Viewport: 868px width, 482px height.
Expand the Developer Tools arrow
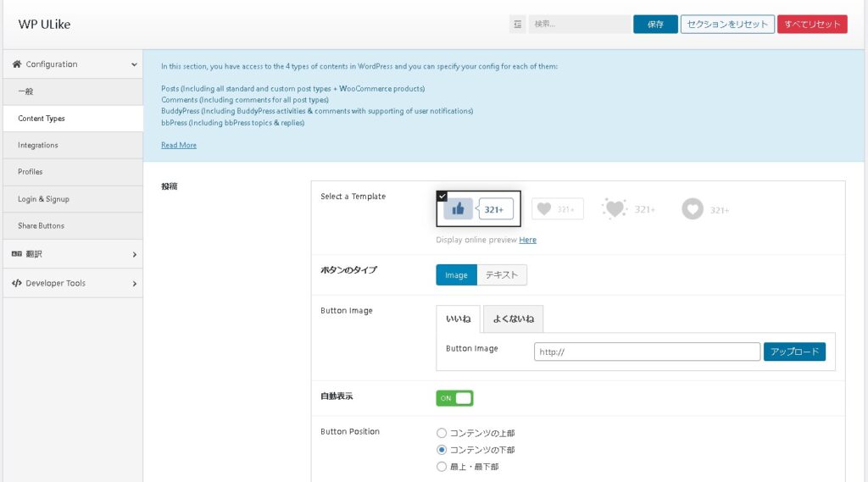click(134, 284)
